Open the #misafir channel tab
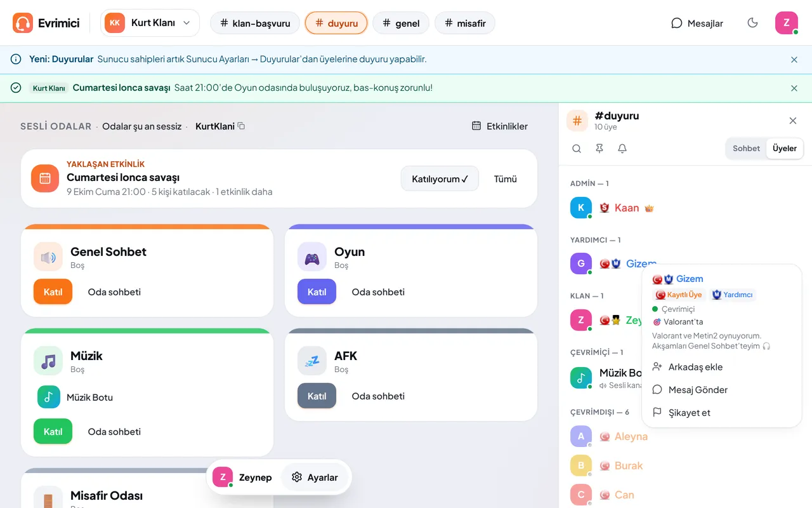This screenshot has width=812, height=508. pos(465,23)
